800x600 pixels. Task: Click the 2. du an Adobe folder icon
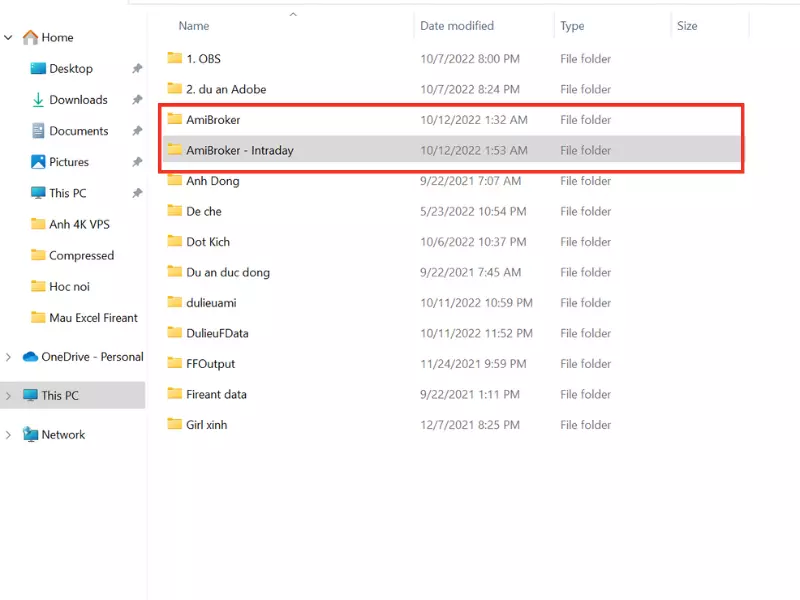(174, 88)
